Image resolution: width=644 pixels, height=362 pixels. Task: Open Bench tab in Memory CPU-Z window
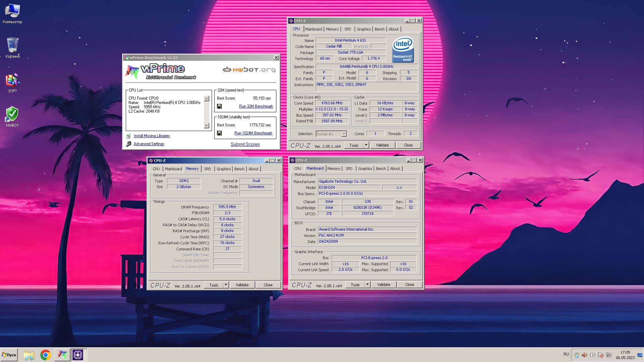click(x=239, y=169)
